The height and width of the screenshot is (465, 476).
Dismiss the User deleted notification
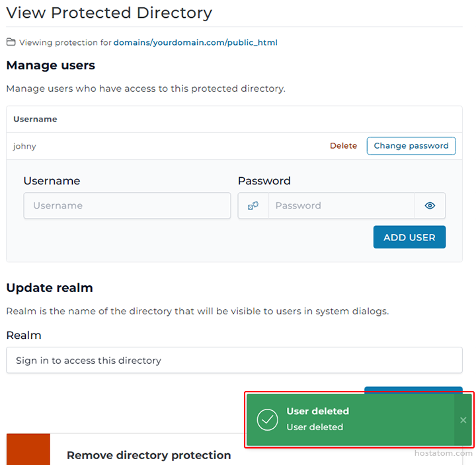click(x=463, y=420)
